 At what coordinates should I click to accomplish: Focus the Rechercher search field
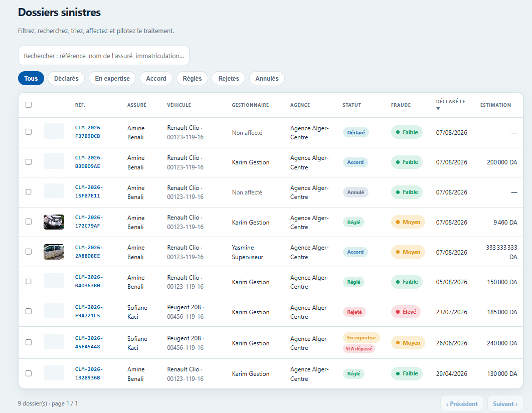103,56
